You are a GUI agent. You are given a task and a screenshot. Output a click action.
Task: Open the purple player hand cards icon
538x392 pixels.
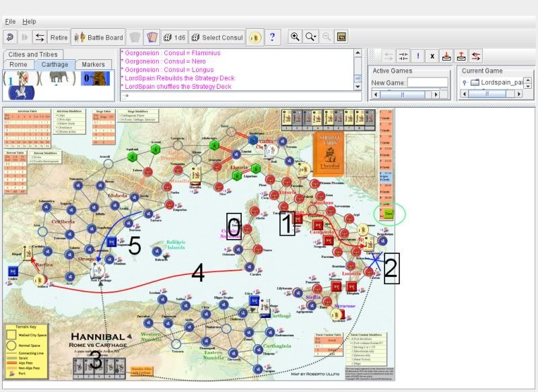(152, 37)
